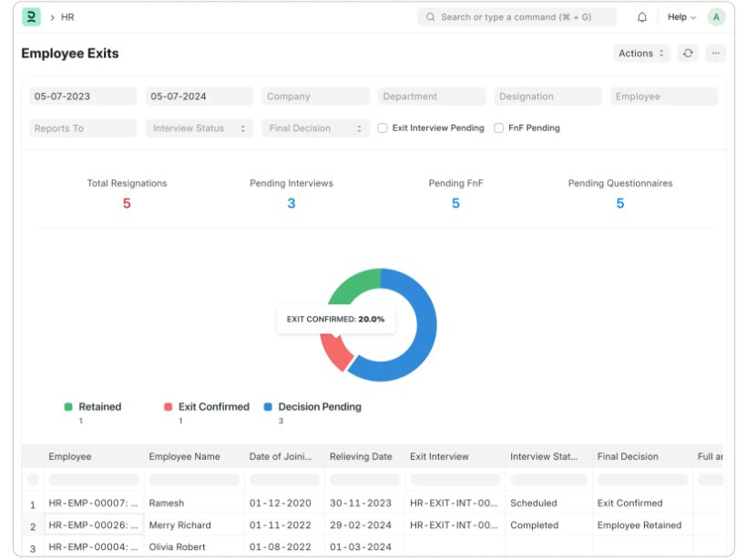This screenshot has width=746, height=560.
Task: Click the red Exit Confirmed legend marker
Action: [x=168, y=407]
